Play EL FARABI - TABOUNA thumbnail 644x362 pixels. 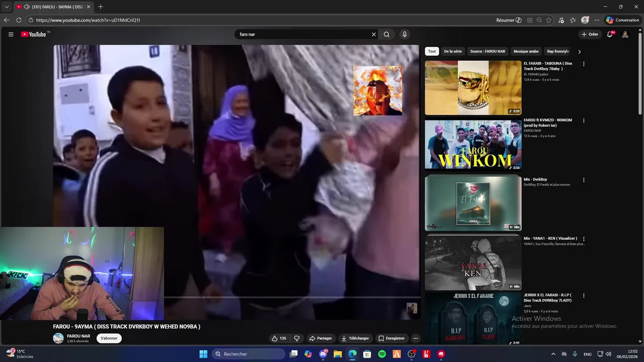coord(473,88)
